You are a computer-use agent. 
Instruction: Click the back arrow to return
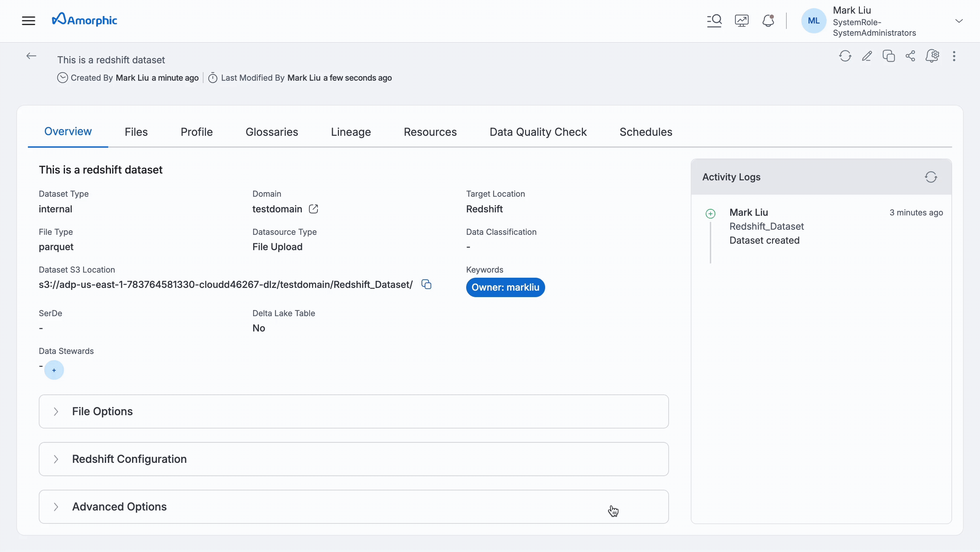tap(31, 56)
